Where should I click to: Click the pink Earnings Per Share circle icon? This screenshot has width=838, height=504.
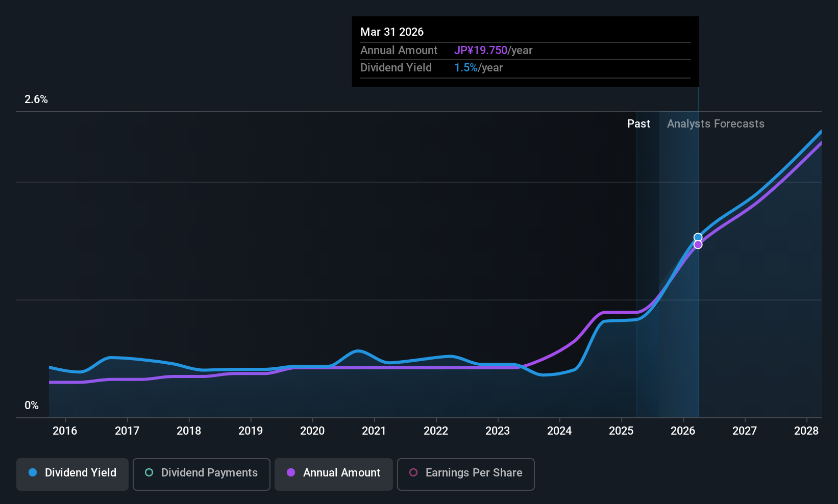click(x=413, y=472)
